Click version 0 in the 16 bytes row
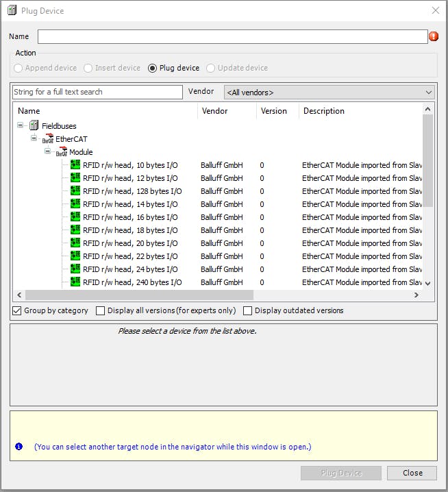Viewport: 448px width, 492px height. click(x=262, y=217)
